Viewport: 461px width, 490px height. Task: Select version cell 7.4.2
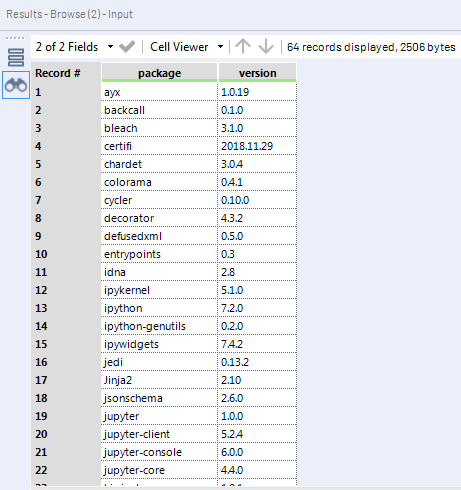point(257,344)
